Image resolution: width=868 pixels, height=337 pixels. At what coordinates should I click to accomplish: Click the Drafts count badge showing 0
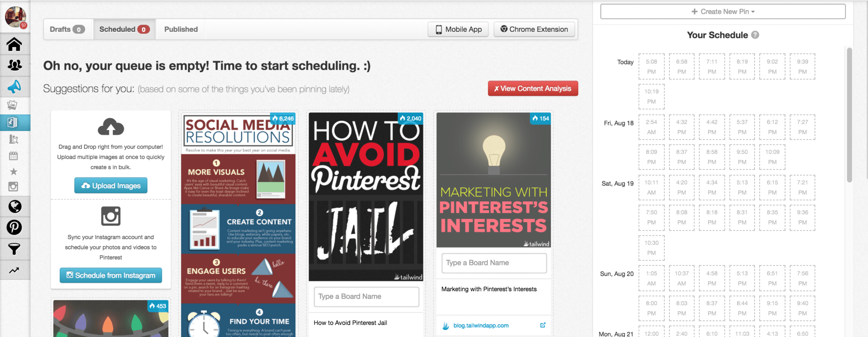pyautogui.click(x=78, y=29)
